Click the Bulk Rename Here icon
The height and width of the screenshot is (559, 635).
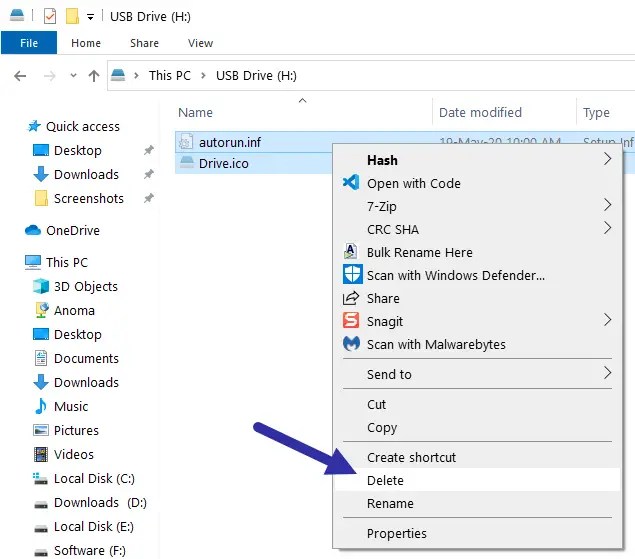pos(351,252)
